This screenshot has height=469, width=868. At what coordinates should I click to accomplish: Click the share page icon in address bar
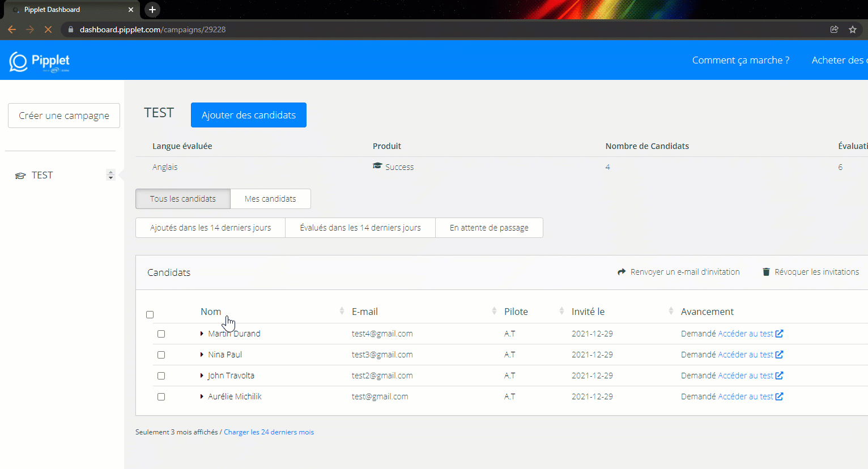pos(834,29)
